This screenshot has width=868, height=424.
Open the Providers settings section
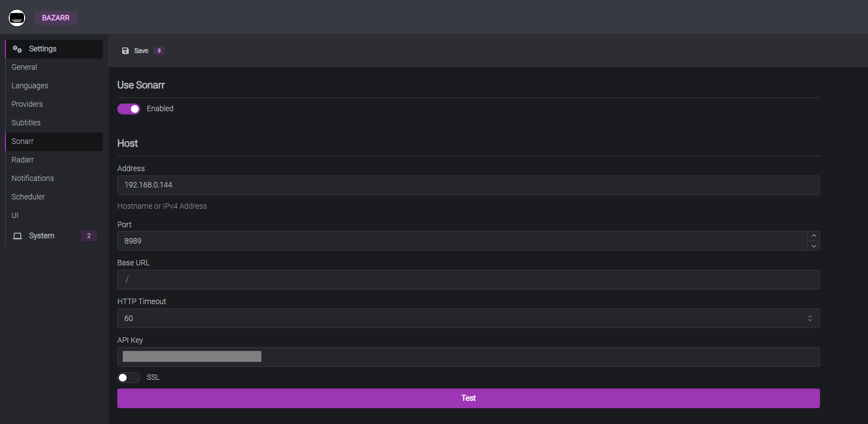[x=27, y=104]
